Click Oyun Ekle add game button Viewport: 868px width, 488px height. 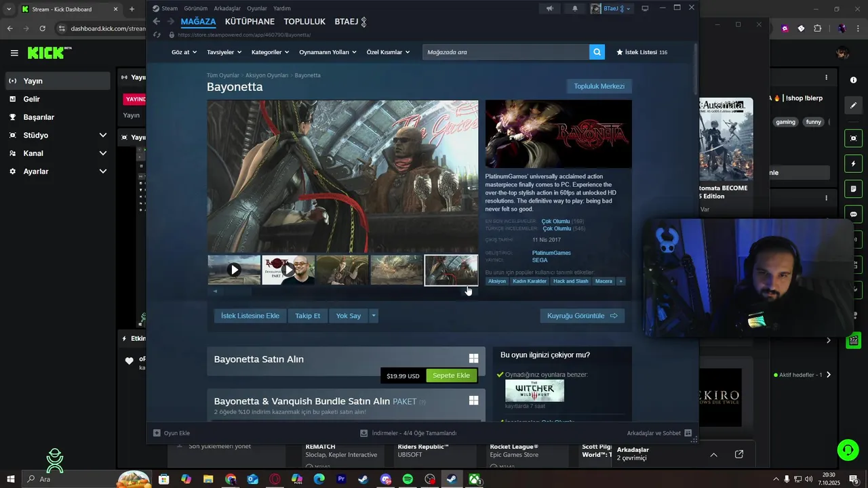pyautogui.click(x=172, y=433)
